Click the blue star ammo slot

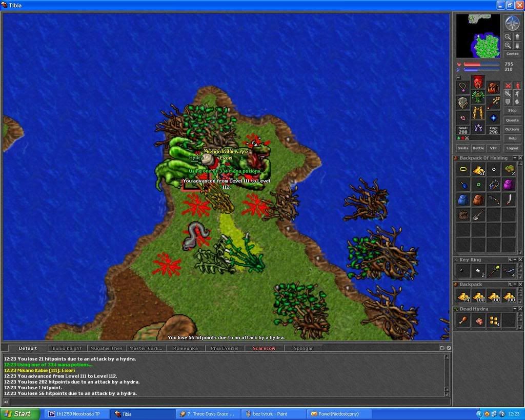(x=493, y=118)
